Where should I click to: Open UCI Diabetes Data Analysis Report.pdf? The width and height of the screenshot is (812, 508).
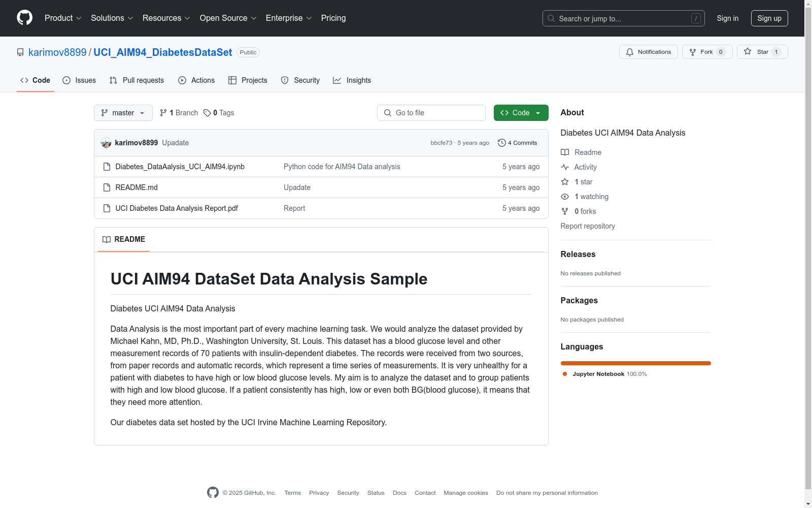pos(177,208)
